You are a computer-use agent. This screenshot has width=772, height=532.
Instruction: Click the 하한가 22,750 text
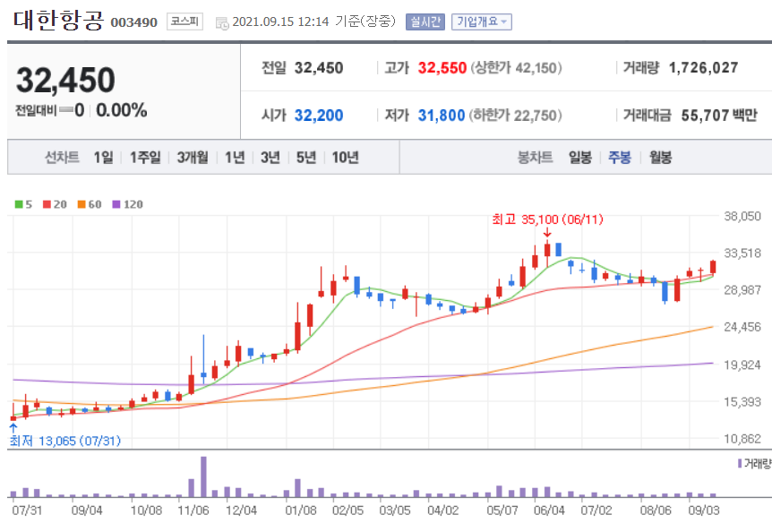point(515,116)
